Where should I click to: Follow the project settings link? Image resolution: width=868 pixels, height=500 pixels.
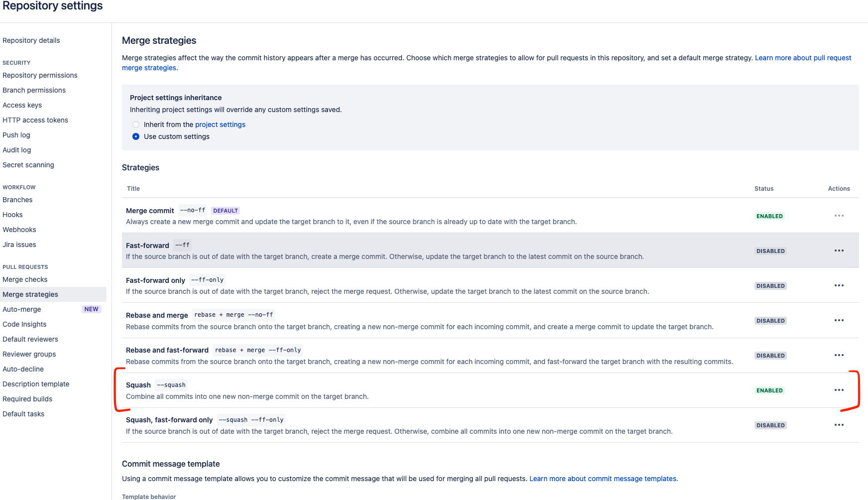click(220, 125)
